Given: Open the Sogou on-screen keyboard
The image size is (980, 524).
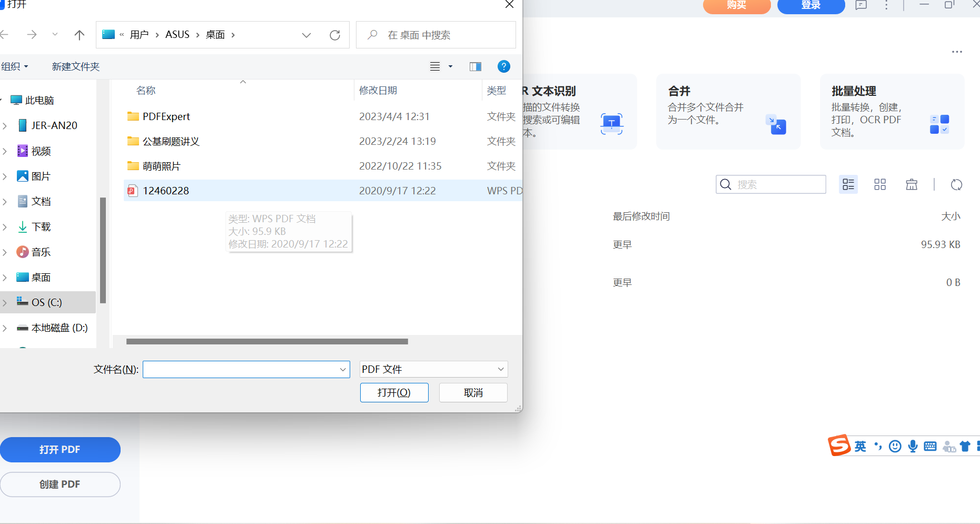Looking at the screenshot, I should [930, 446].
